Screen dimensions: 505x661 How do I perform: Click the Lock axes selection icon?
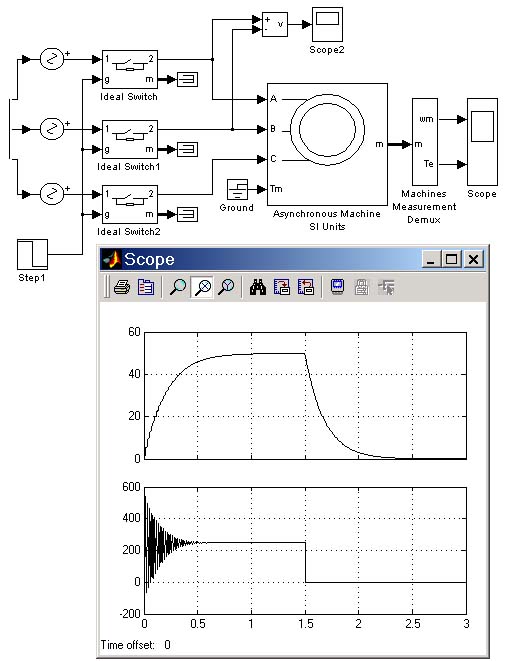click(x=361, y=288)
